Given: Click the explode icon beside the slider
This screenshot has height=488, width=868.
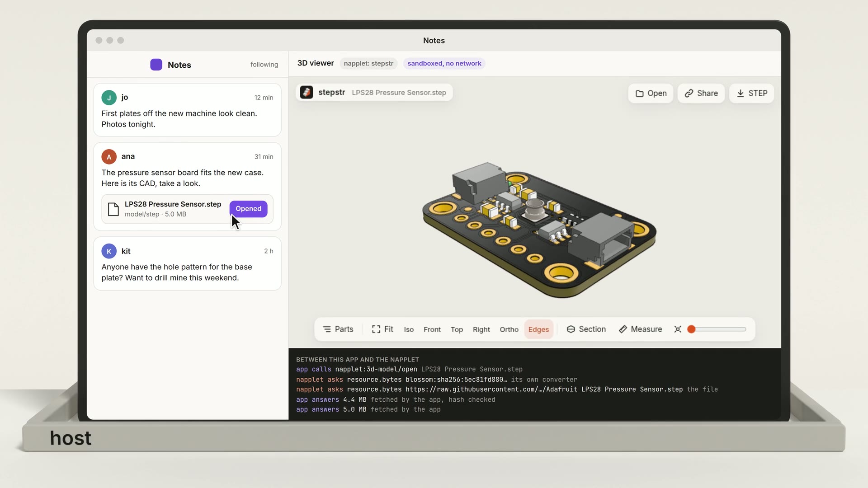Looking at the screenshot, I should pyautogui.click(x=678, y=329).
